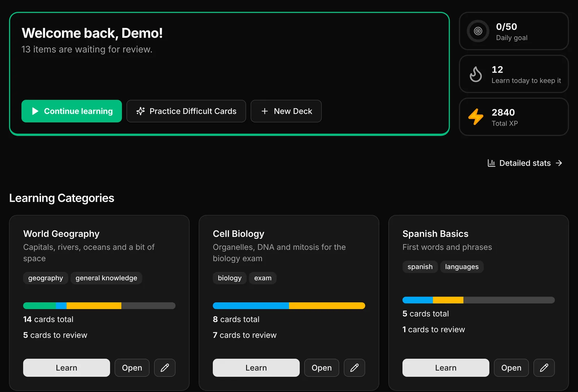Viewport: 578px width, 392px height.
Task: Select the spanish tag
Action: point(420,267)
